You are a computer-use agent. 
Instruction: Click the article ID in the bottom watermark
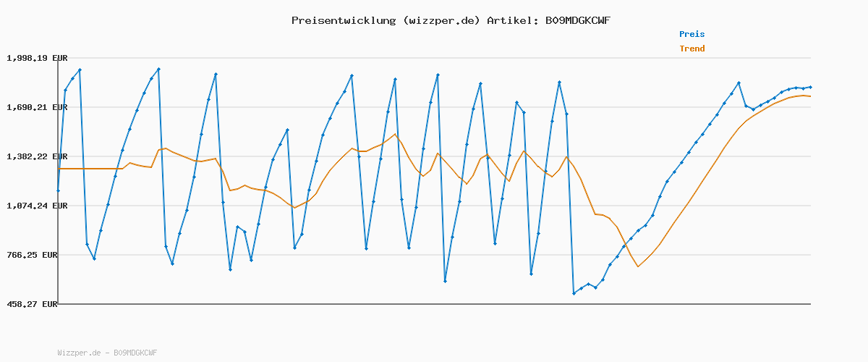pos(135,353)
